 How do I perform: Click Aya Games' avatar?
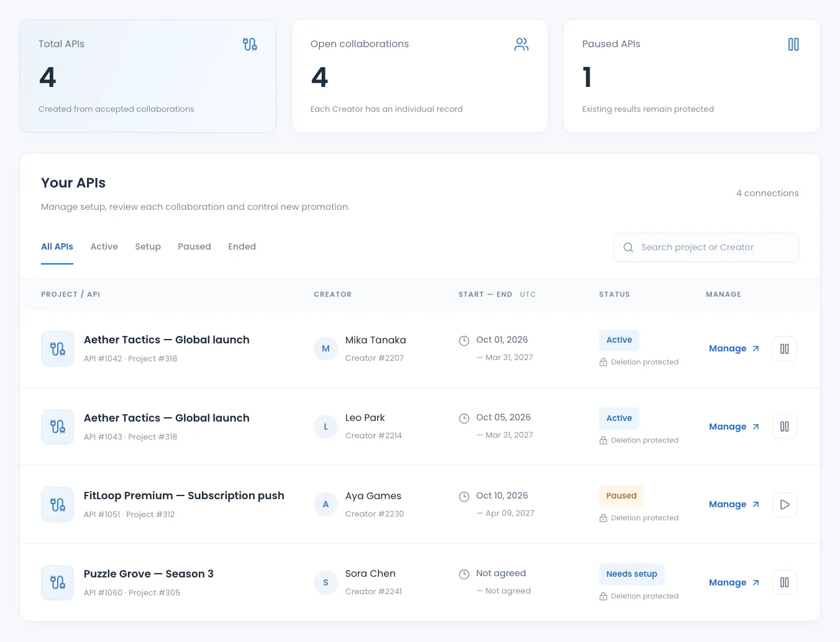[x=326, y=505]
